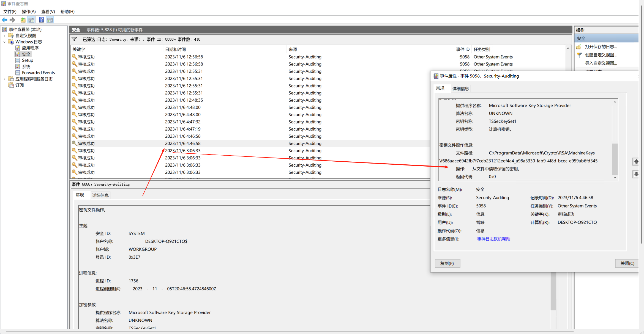Collapse the Windows 日志 tree node
644x334 pixels.
[4, 42]
